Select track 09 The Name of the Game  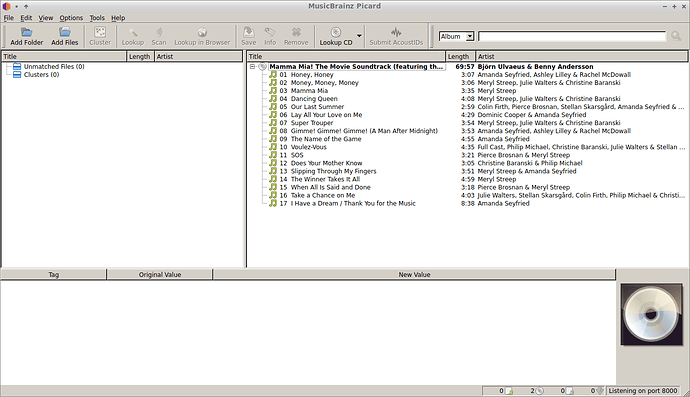pyautogui.click(x=320, y=139)
